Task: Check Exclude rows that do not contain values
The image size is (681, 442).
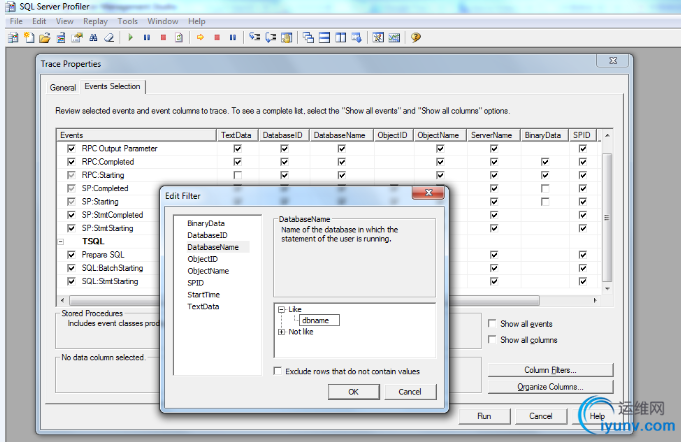Action: (278, 371)
